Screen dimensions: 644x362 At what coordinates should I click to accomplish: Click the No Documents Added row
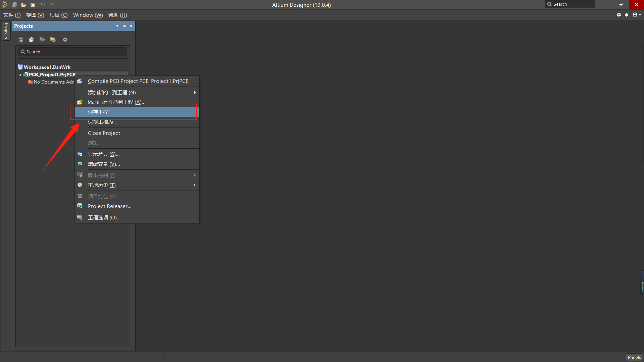point(51,82)
